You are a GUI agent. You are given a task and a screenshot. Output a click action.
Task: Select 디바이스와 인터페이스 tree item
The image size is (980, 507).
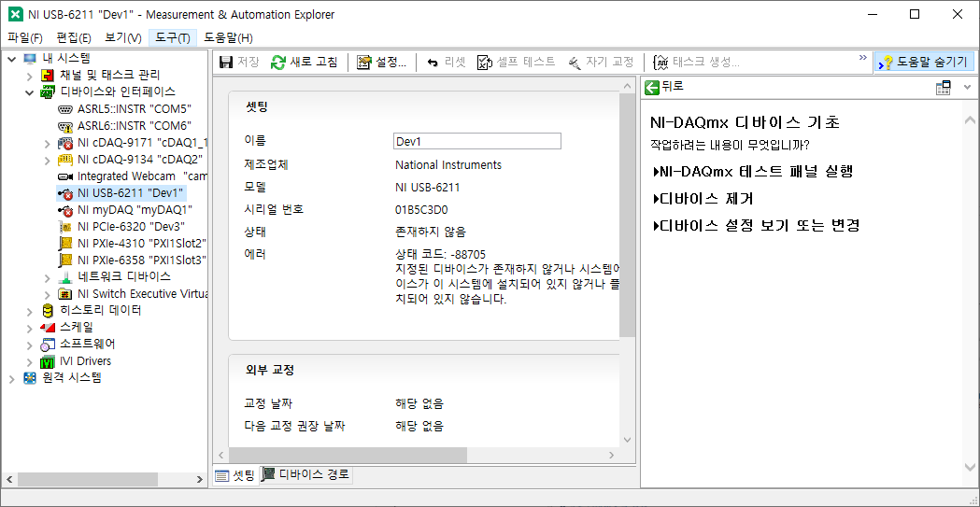coord(118,92)
